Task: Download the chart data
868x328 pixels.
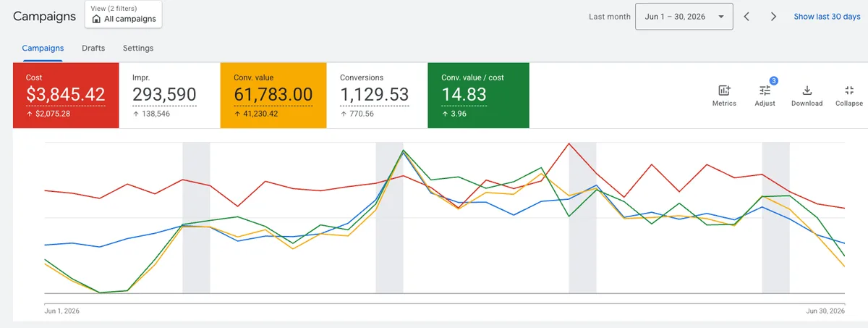Action: tap(807, 96)
